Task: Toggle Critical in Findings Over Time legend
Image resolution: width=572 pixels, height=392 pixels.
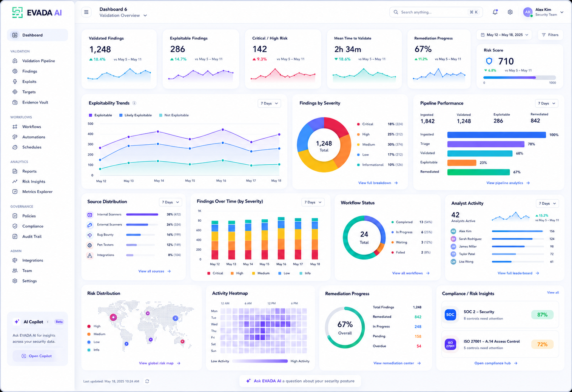Action: pos(215,273)
